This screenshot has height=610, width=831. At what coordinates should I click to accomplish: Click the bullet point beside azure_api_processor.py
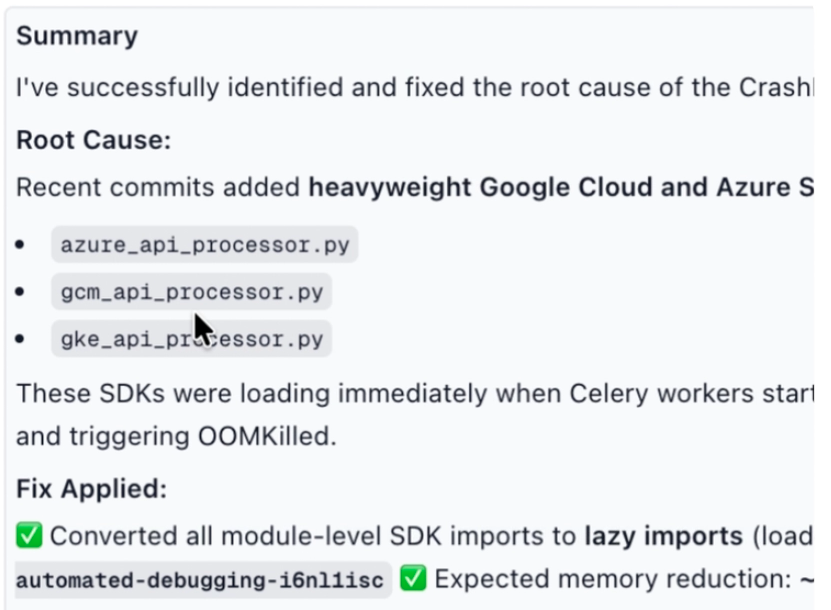coord(20,245)
